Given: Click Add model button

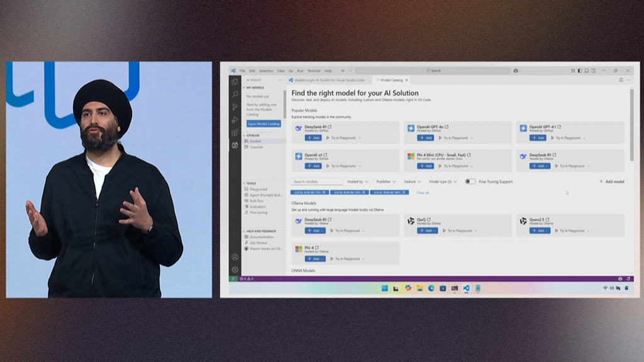Looking at the screenshot, I should tap(611, 181).
